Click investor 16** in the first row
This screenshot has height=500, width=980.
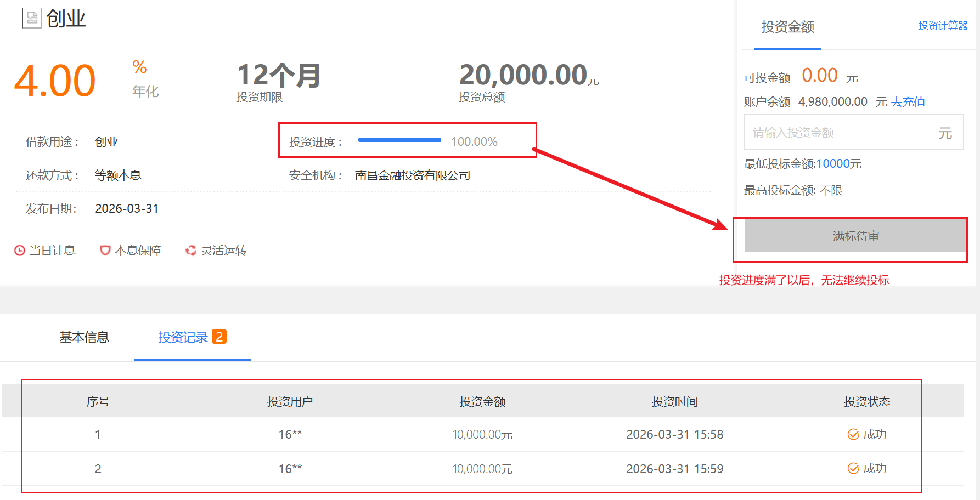pyautogui.click(x=290, y=435)
